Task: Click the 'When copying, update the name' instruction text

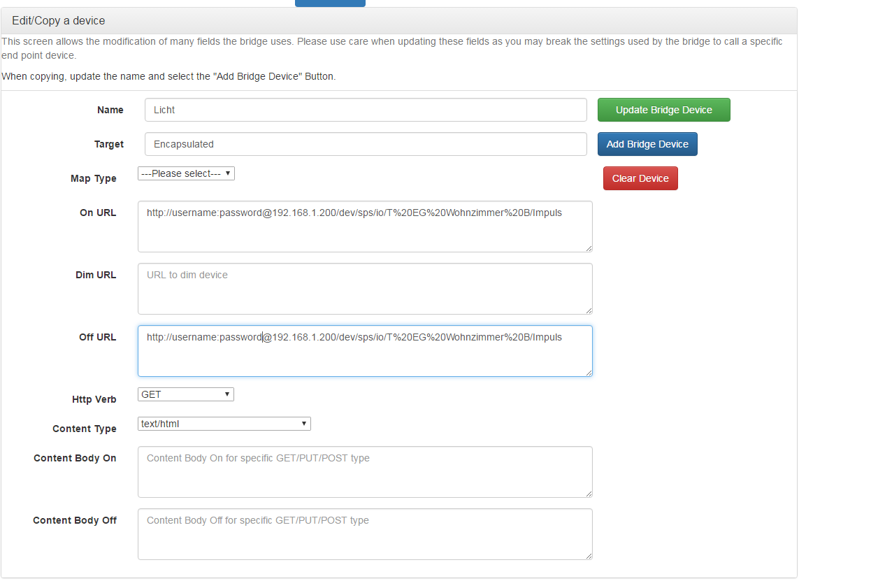Action: (x=168, y=76)
